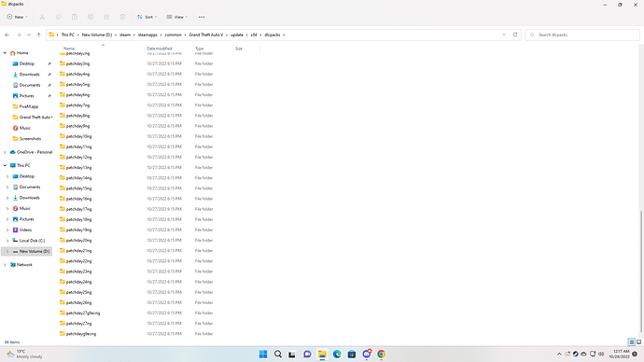Select the patchday15ng folder
Viewport: 644px width, 362px height.
(78, 188)
